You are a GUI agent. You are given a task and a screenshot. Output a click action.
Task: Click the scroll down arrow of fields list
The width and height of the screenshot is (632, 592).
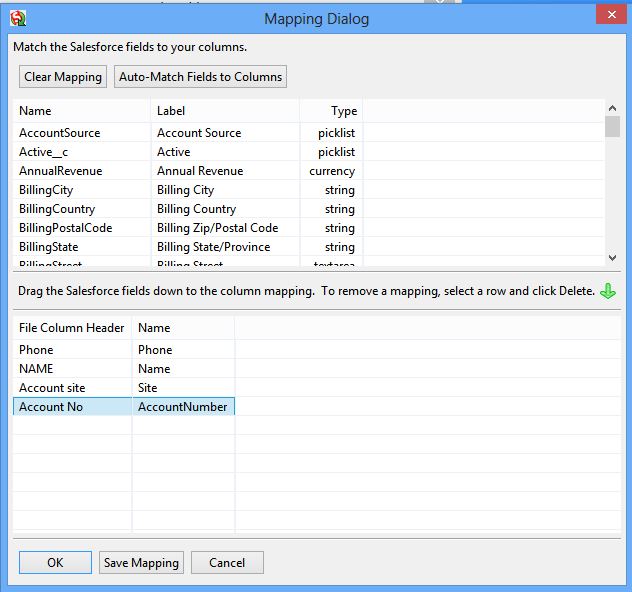[x=612, y=258]
